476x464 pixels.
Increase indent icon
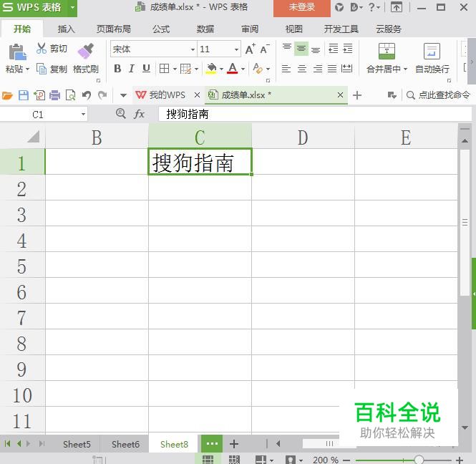(348, 49)
